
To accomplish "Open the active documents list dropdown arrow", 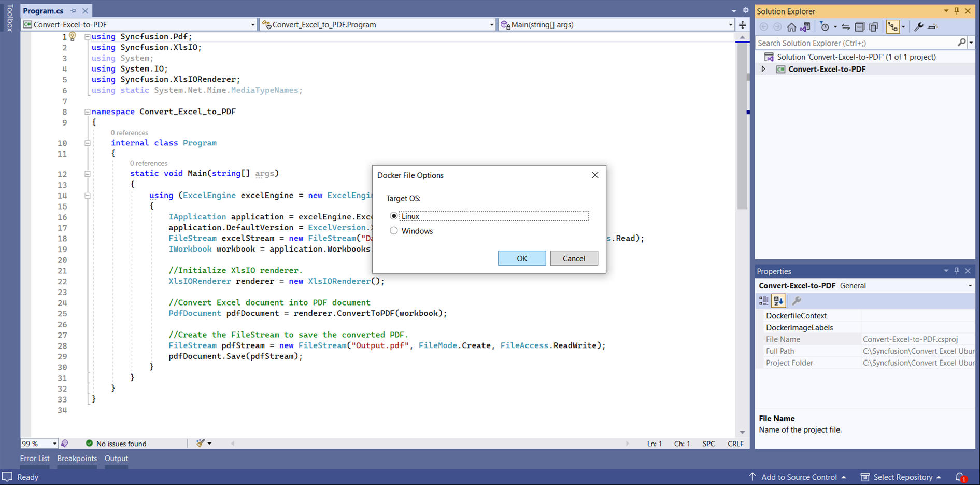I will coord(733,11).
